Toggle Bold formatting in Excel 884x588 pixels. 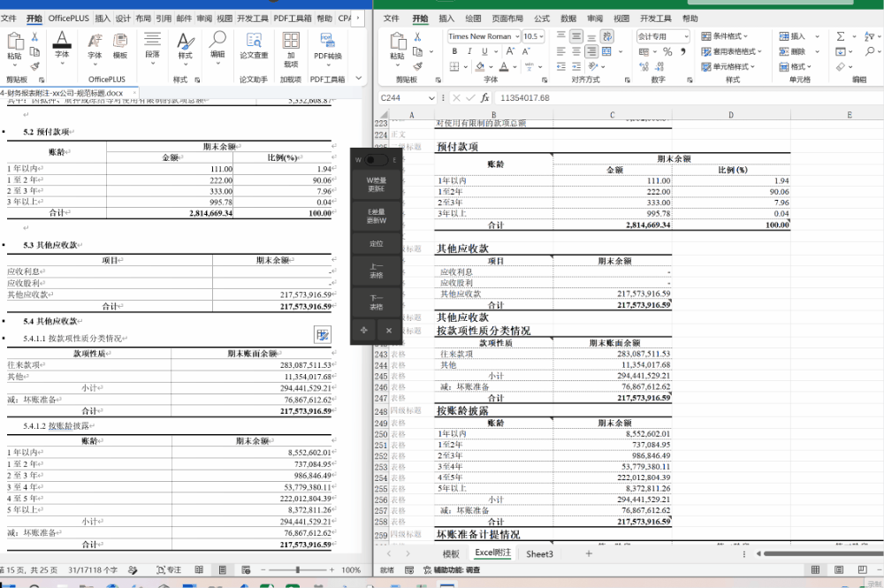tap(454, 51)
